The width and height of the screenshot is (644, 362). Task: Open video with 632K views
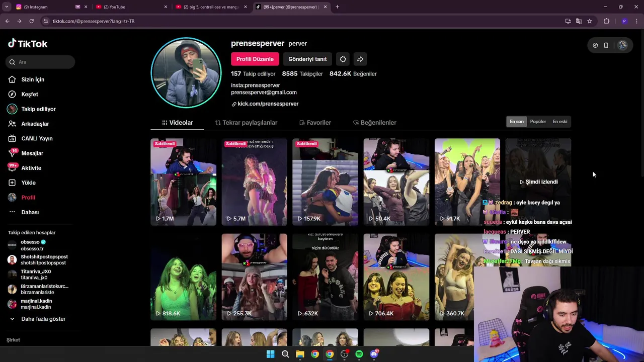(325, 277)
